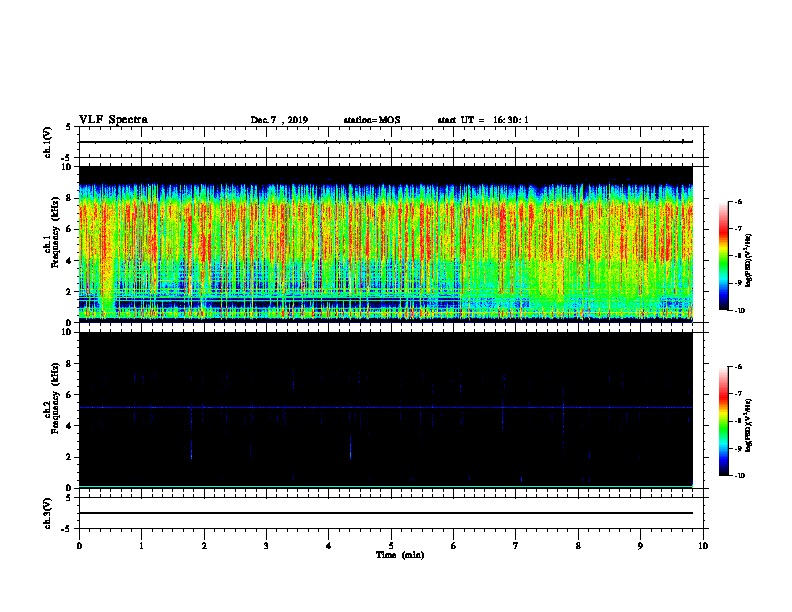The height and width of the screenshot is (612, 792).
Task: Click the "ch.1(V)" waveform axis label
Action: click(x=47, y=142)
